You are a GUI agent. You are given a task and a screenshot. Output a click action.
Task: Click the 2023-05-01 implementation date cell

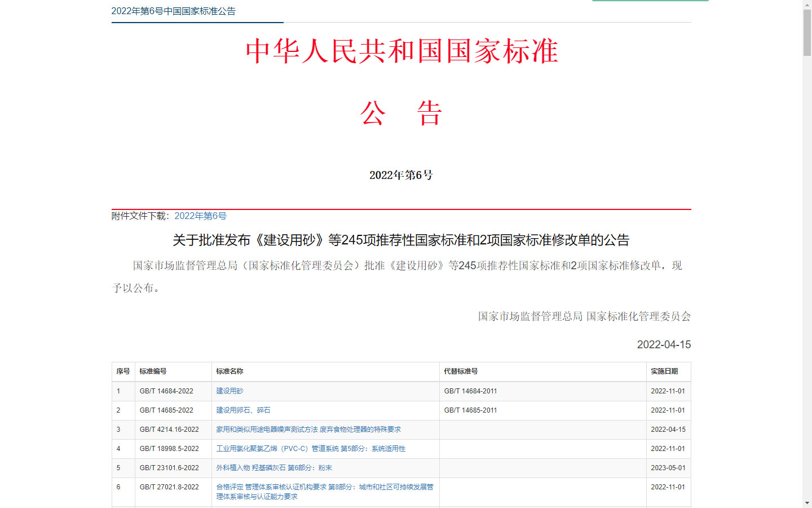668,468
